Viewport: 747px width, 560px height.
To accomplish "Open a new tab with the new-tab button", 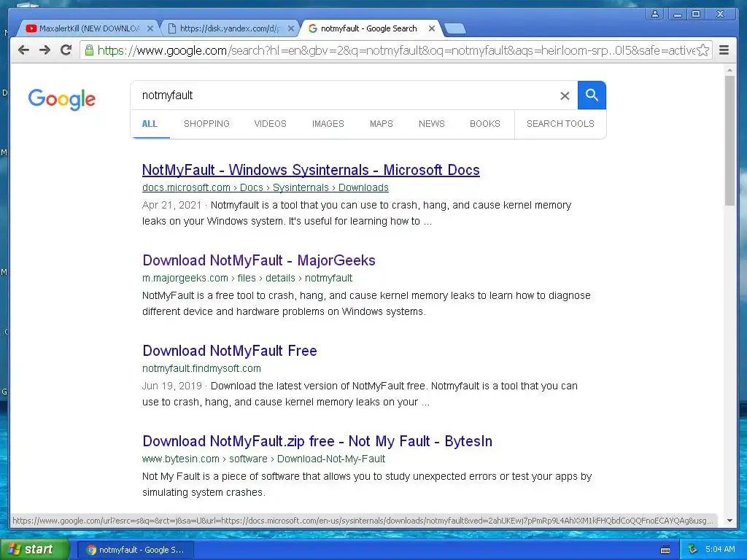I will coord(455,29).
